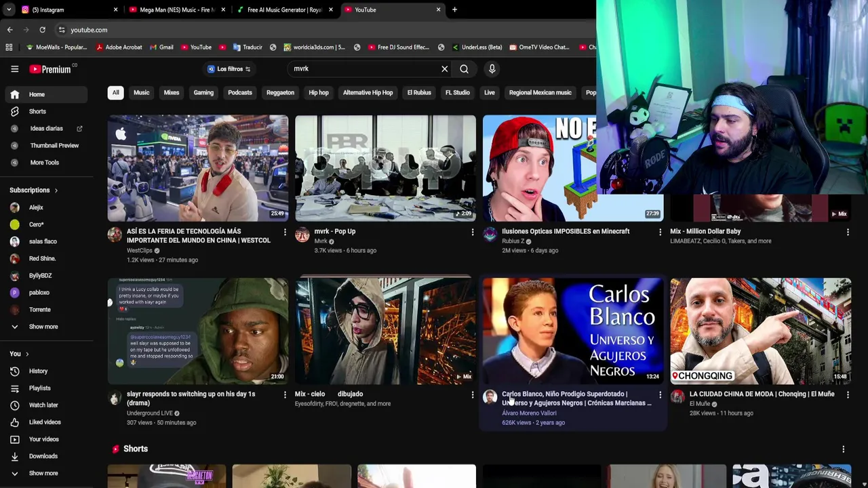Select the FL Studio filter chip
This screenshot has width=868, height=488.
coord(458,93)
